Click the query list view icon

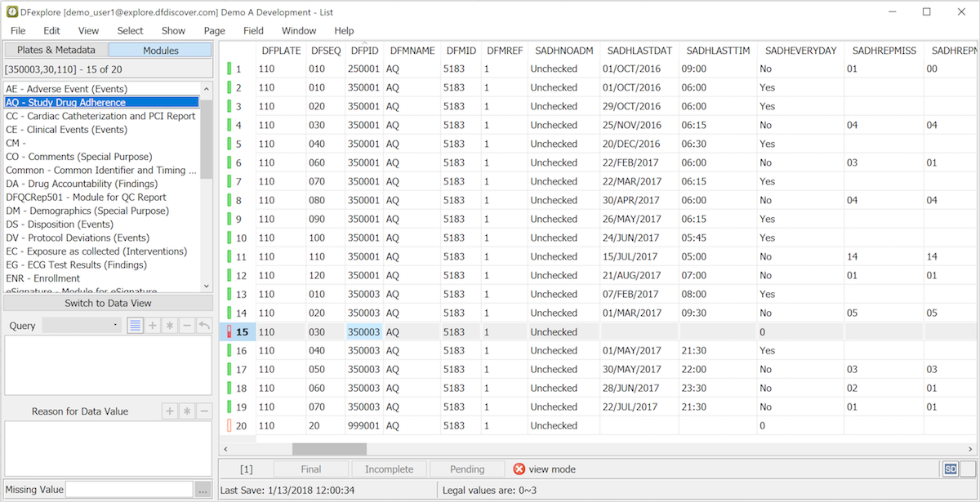tap(136, 326)
